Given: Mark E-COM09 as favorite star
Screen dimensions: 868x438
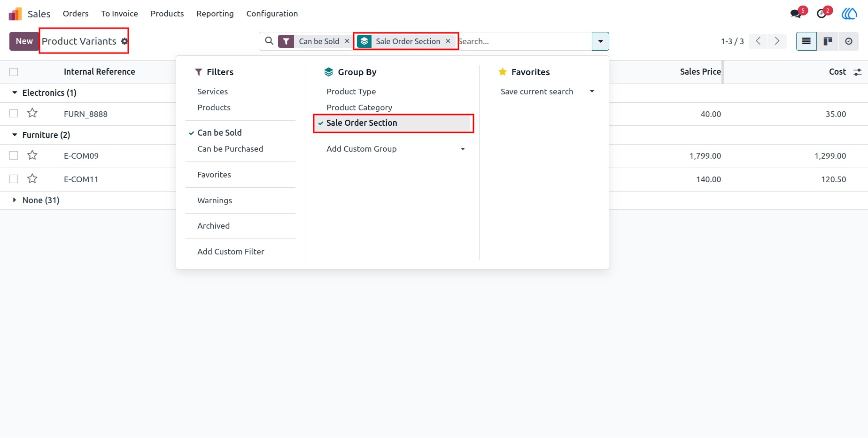Looking at the screenshot, I should pyautogui.click(x=32, y=155).
